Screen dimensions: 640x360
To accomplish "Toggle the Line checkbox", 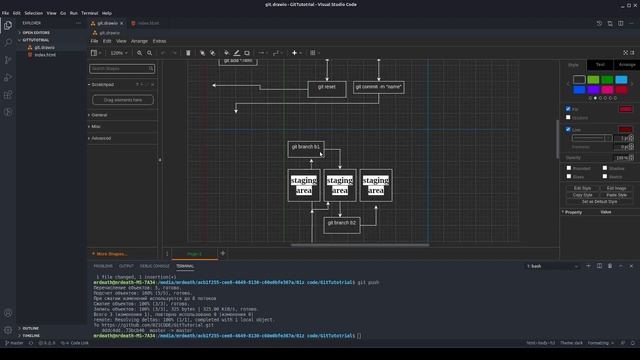I will pyautogui.click(x=568, y=129).
